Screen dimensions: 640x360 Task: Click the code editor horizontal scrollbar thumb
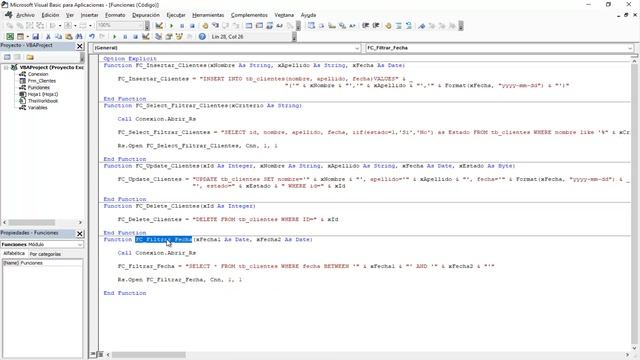pyautogui.click(x=149, y=355)
